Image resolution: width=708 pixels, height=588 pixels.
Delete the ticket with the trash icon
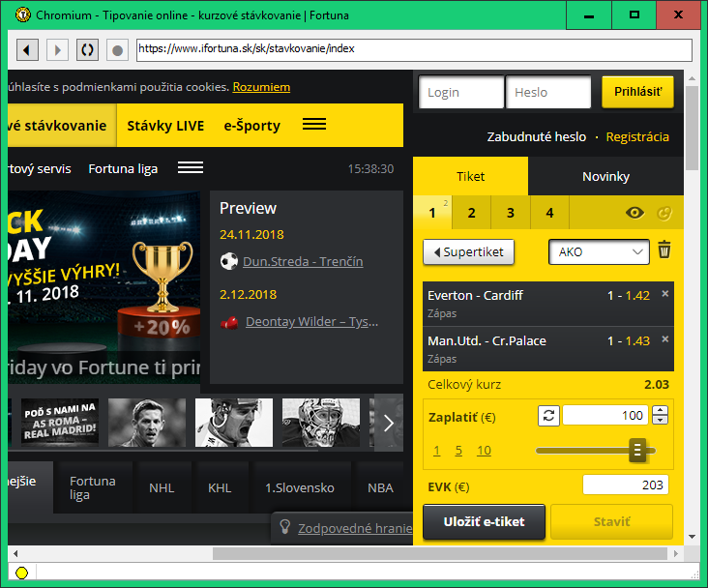[664, 250]
